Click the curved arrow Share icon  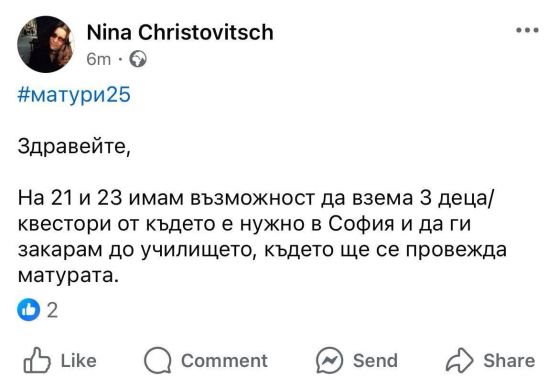click(x=460, y=360)
